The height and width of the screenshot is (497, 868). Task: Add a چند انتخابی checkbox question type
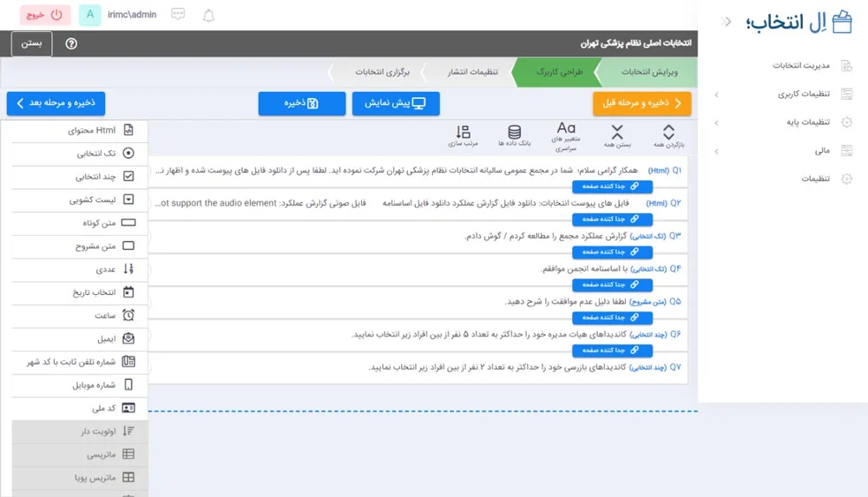pos(75,176)
